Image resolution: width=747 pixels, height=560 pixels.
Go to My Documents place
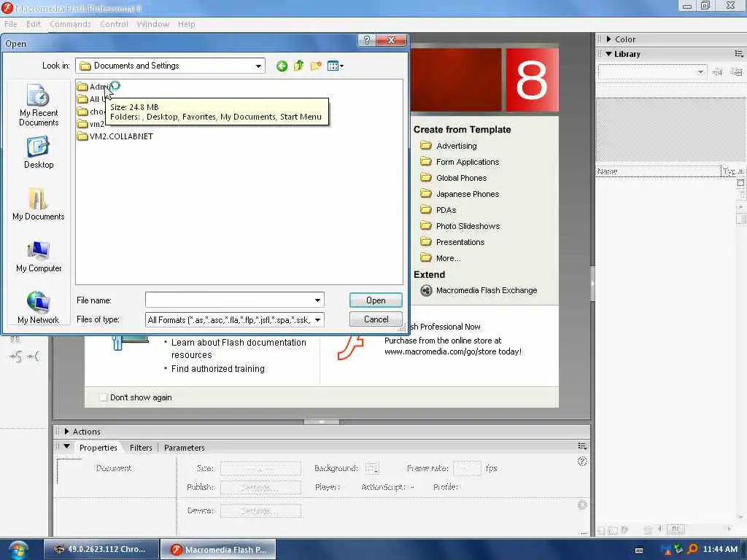[39, 204]
